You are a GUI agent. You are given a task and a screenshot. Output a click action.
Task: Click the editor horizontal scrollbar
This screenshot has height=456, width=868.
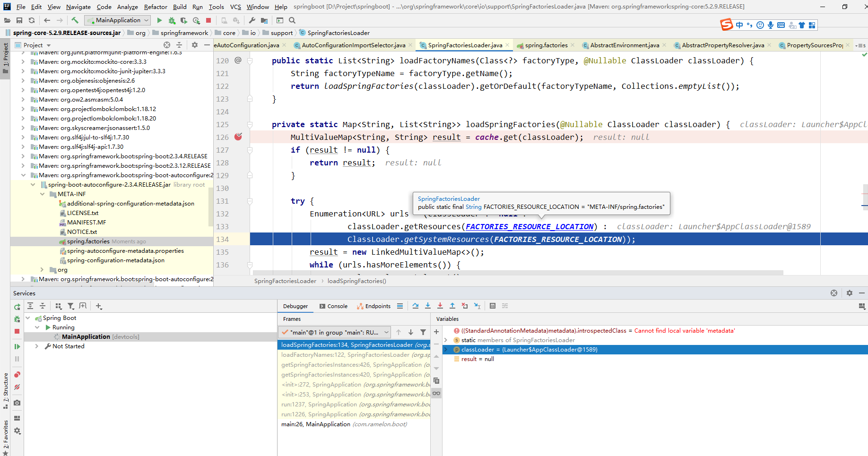pyautogui.click(x=518, y=273)
